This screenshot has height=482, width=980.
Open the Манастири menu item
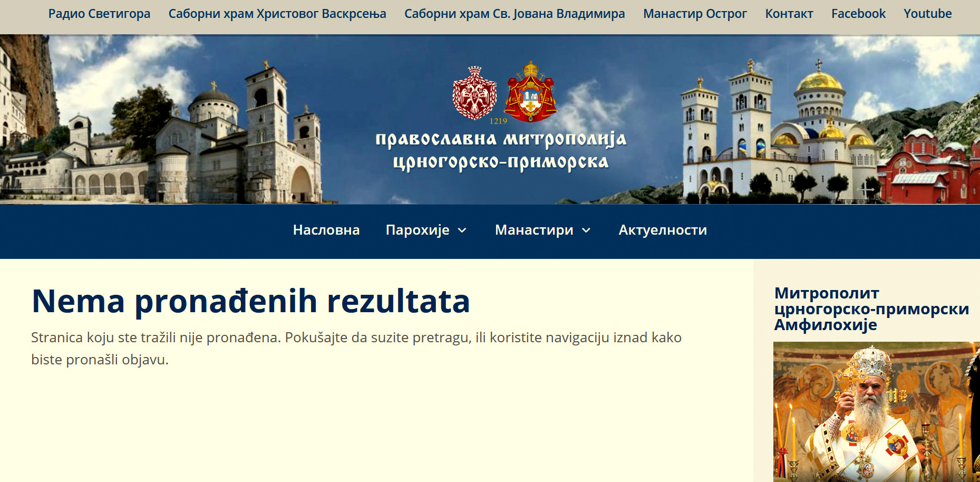pos(534,230)
